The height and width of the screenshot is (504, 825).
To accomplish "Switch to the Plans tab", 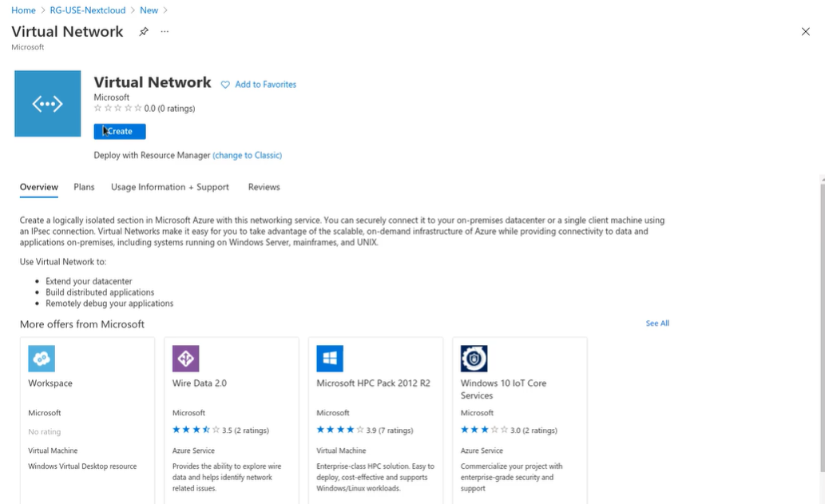I will tap(84, 187).
